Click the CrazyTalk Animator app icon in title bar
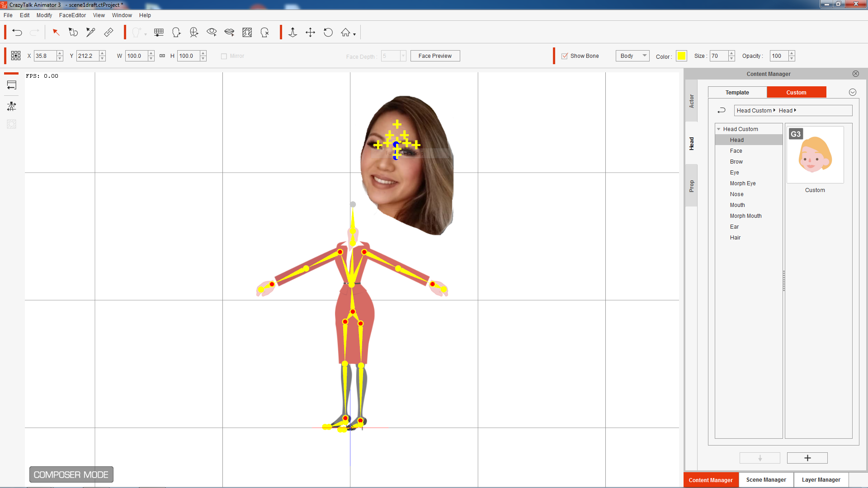Viewport: 868px width, 488px height. pos(4,5)
